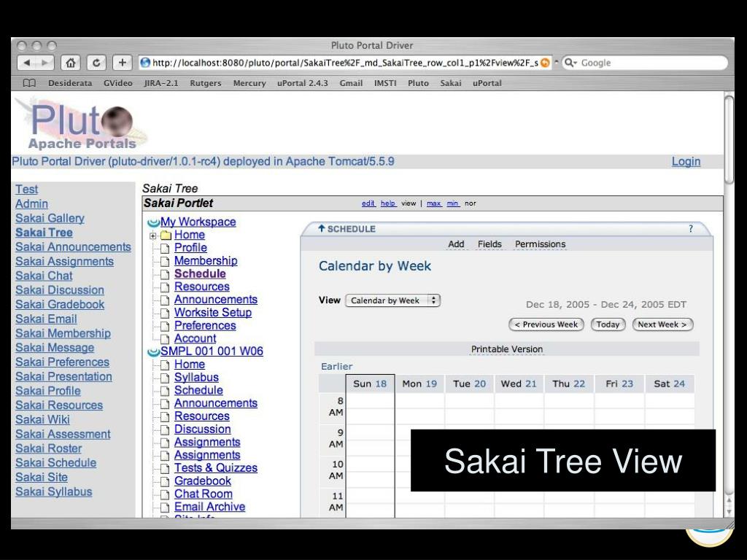Image resolution: width=747 pixels, height=560 pixels.
Task: Click the page icon beside Membership
Action: tap(165, 261)
